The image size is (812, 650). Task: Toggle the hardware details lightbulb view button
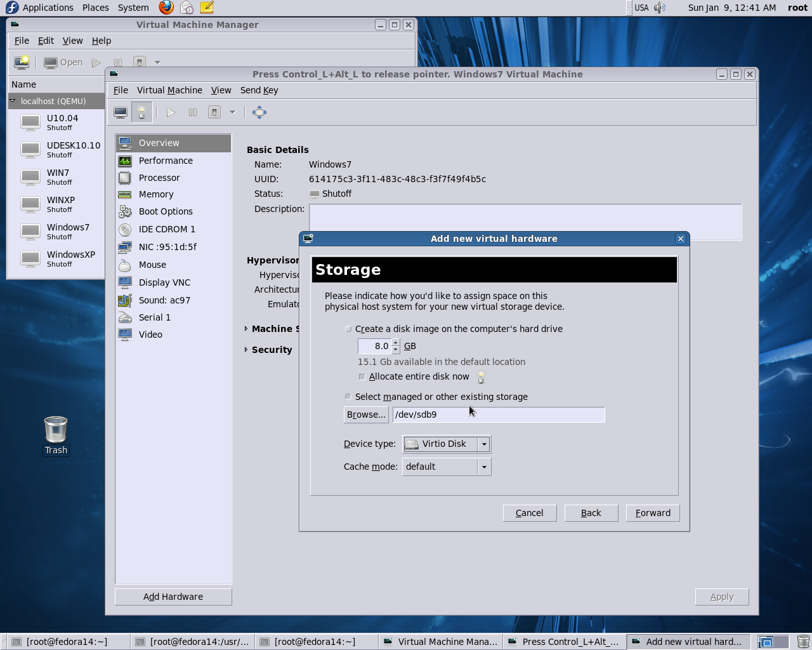pos(141,112)
